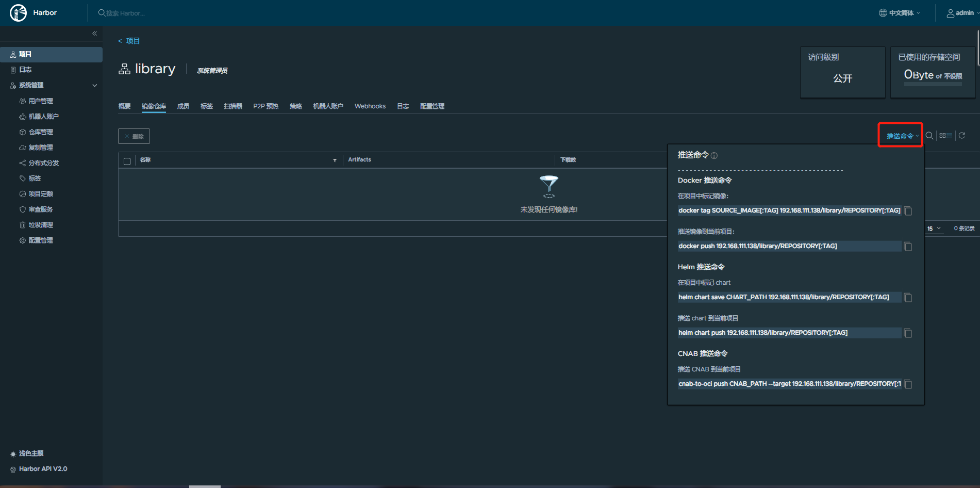
Task: Click the cnab-to-oci push command field
Action: 789,384
